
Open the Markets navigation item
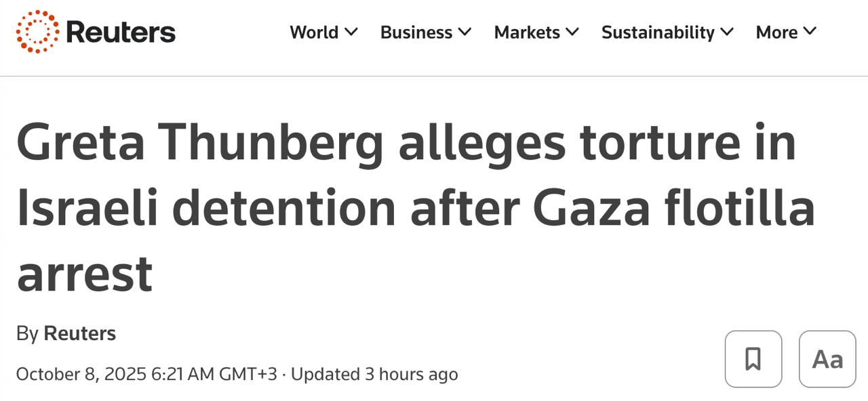click(x=527, y=33)
